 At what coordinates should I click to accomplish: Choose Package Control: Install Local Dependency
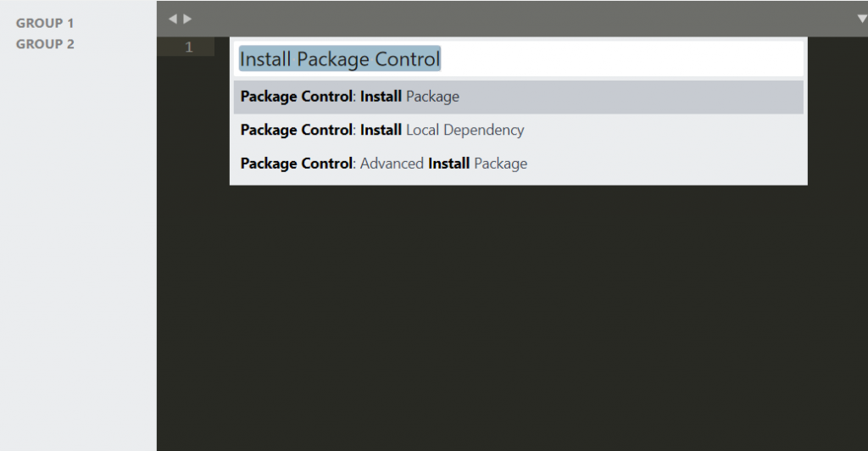tap(381, 131)
